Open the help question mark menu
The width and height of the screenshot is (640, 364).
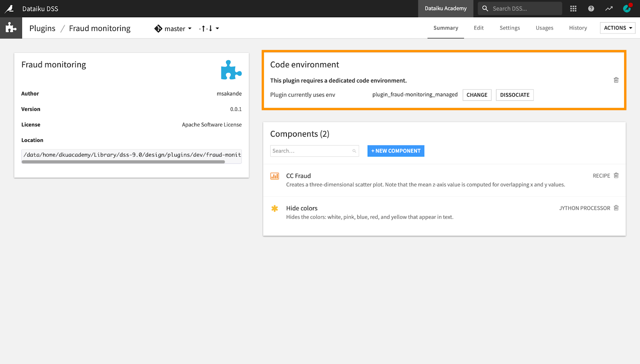pyautogui.click(x=591, y=8)
